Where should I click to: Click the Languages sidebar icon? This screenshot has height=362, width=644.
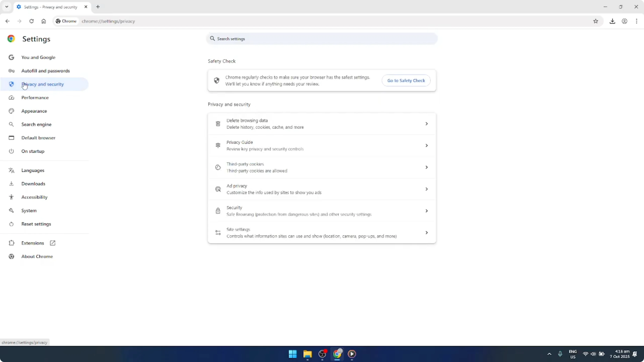tap(11, 170)
